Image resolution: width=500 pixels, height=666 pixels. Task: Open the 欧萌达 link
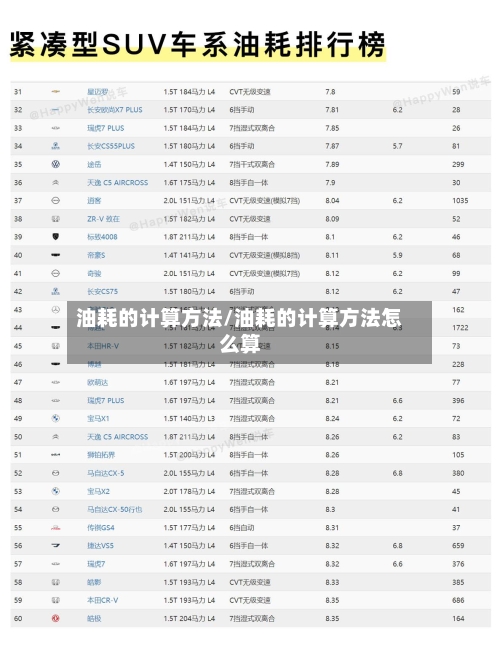tap(98, 382)
